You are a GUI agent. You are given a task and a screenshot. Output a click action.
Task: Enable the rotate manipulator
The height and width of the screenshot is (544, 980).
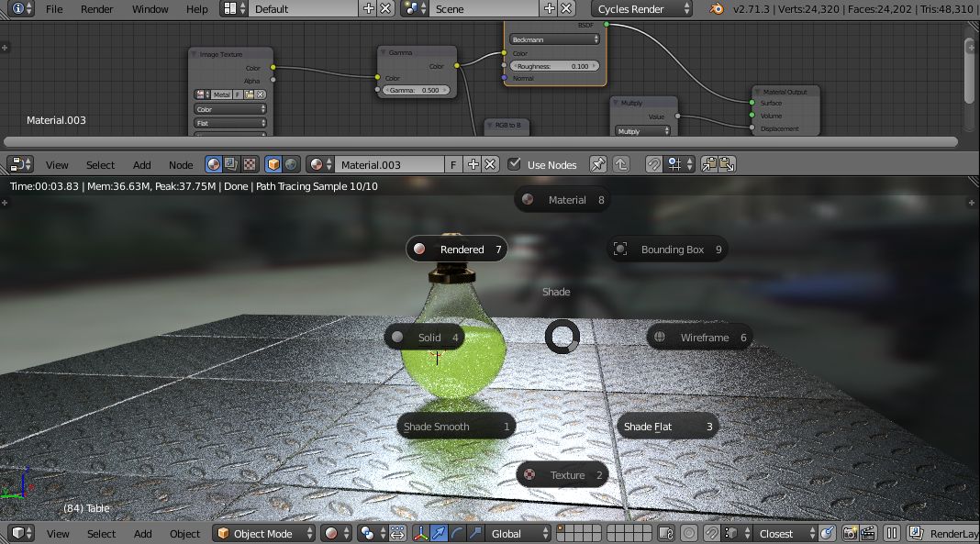pos(457,533)
